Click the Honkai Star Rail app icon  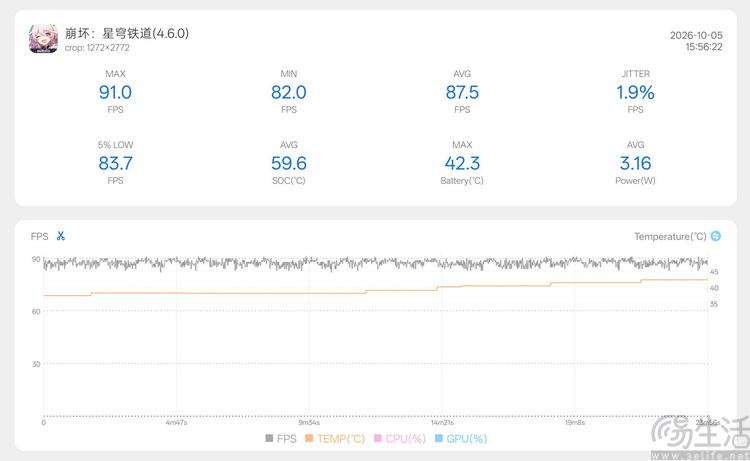(x=44, y=38)
